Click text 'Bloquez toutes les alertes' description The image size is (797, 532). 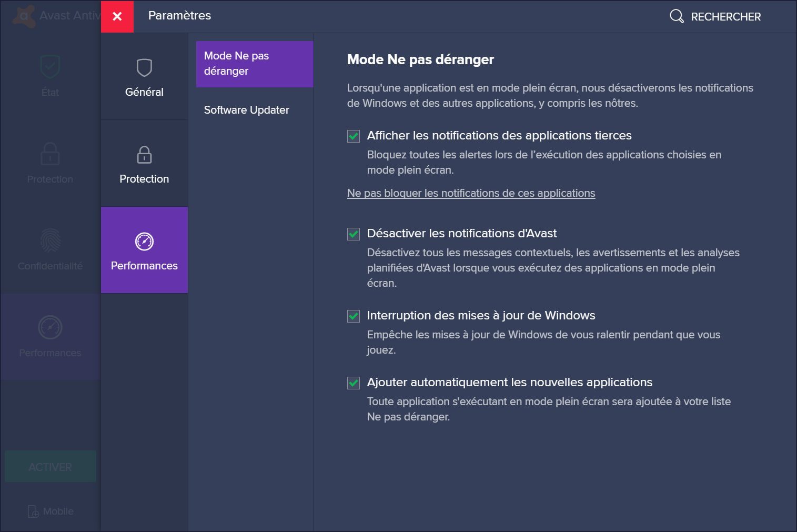pos(544,162)
